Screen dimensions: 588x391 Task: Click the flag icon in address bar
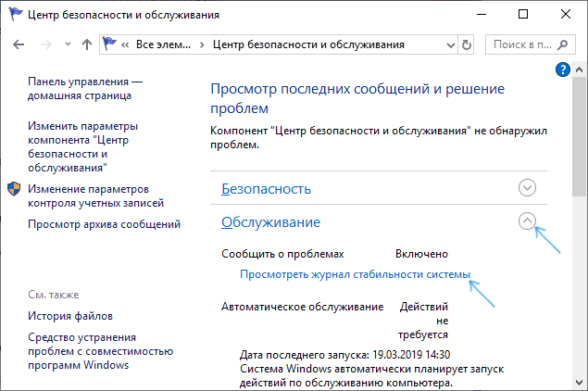coord(109,44)
